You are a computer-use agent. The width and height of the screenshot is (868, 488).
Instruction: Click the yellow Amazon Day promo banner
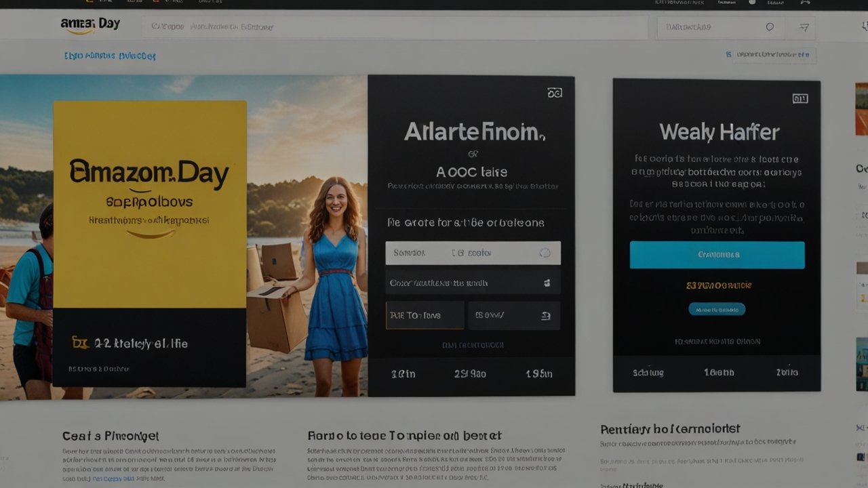150,203
